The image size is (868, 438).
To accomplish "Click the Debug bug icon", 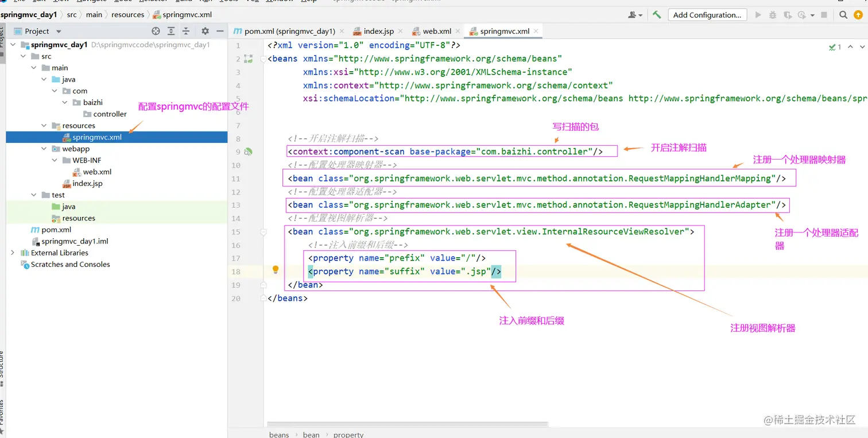I will tap(773, 15).
